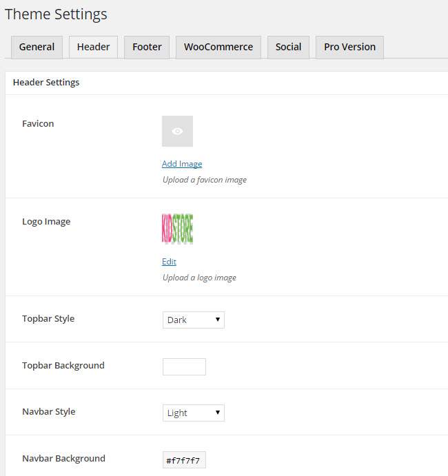Click the favicon eye placeholder icon
The width and height of the screenshot is (448, 476).
click(177, 131)
